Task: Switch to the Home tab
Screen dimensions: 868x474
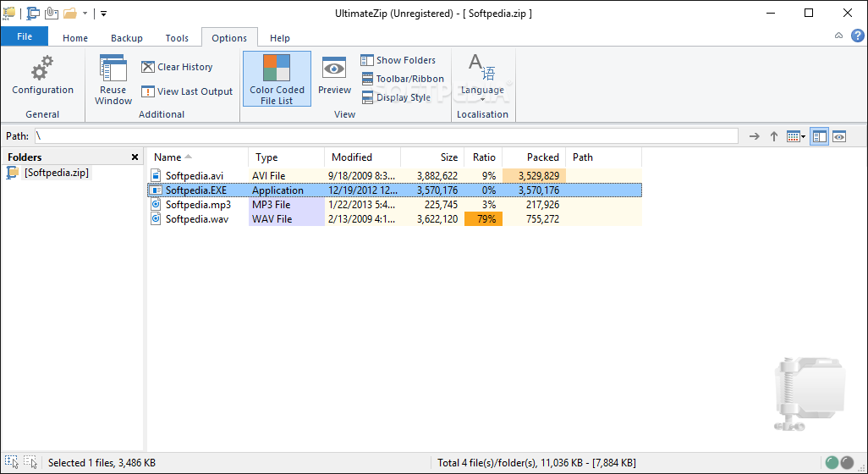Action: point(75,37)
